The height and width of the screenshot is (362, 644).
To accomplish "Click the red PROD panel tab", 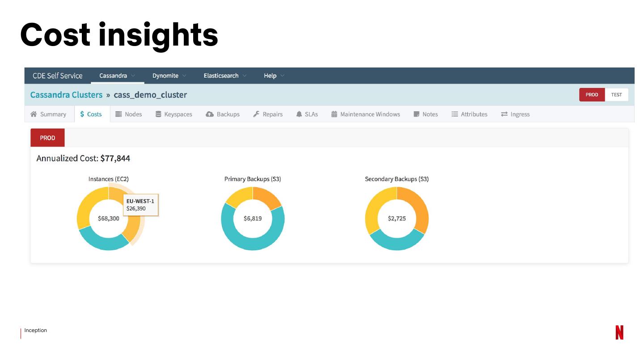I will click(x=47, y=138).
